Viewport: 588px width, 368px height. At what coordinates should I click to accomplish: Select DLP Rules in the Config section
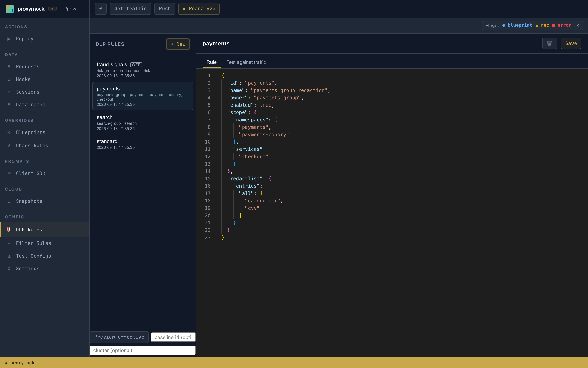(45, 230)
